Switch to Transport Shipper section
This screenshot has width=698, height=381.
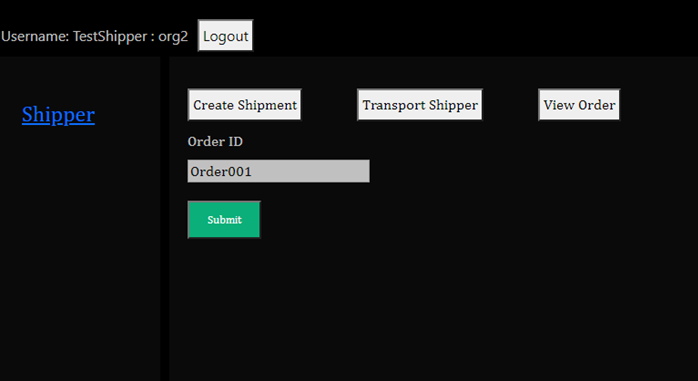click(x=420, y=105)
